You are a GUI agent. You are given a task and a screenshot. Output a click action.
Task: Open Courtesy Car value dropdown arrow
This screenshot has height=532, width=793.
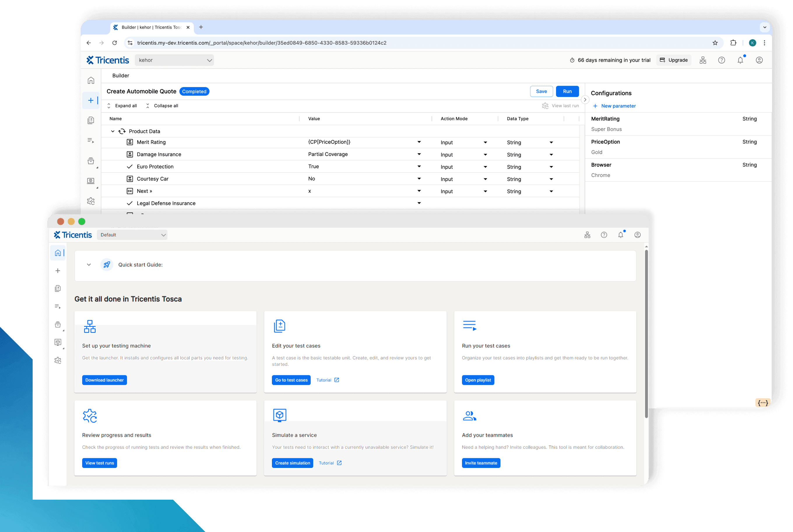coord(419,179)
